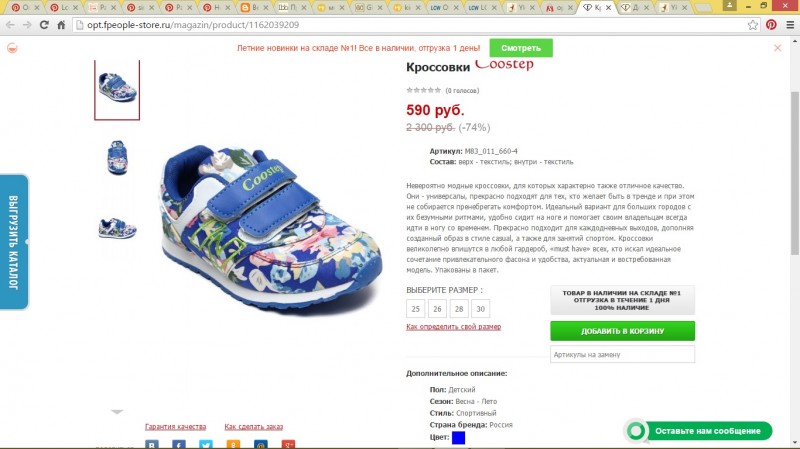800x449 pixels.
Task: Close the summer promo banner
Action: tap(778, 48)
